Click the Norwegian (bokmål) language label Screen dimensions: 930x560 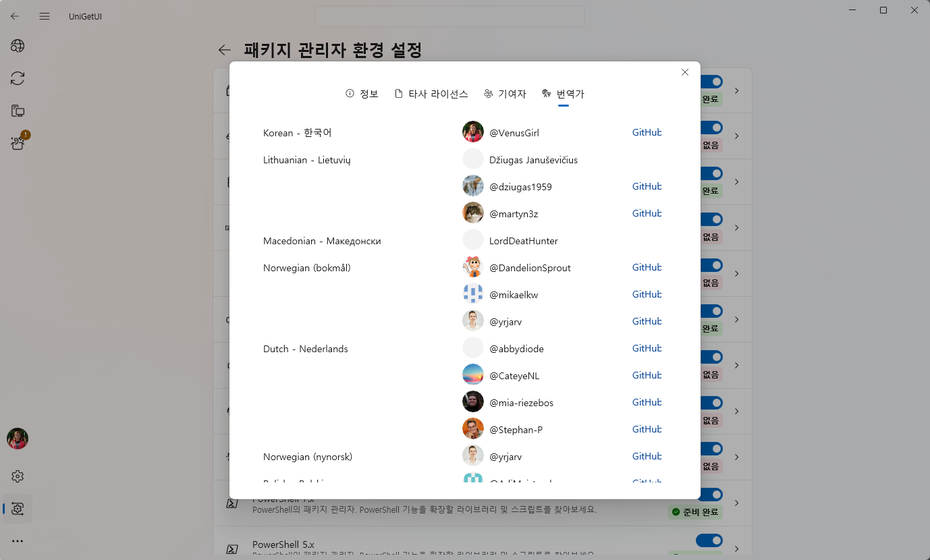click(307, 268)
